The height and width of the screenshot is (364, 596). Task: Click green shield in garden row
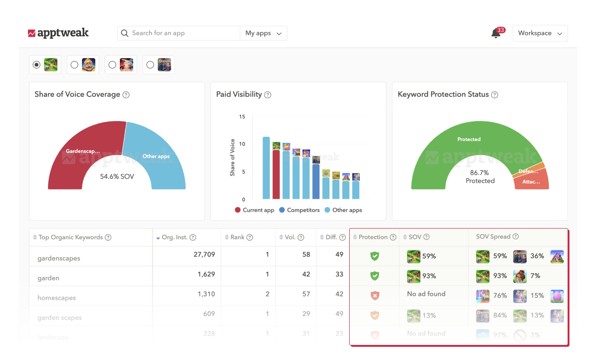coord(374,276)
